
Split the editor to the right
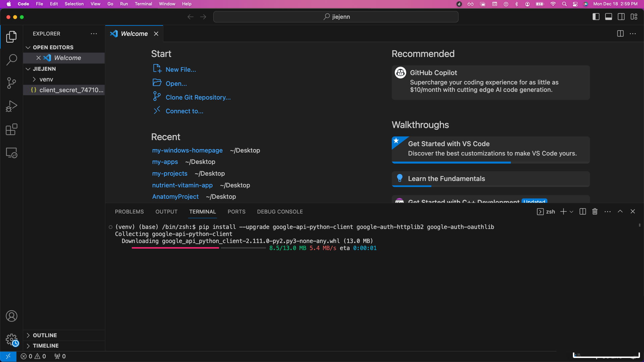click(x=620, y=34)
